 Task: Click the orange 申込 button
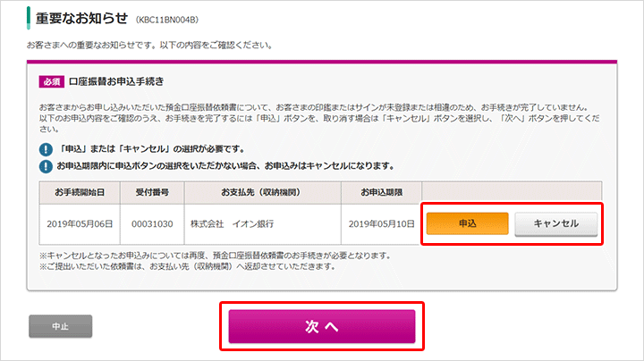pos(467,223)
